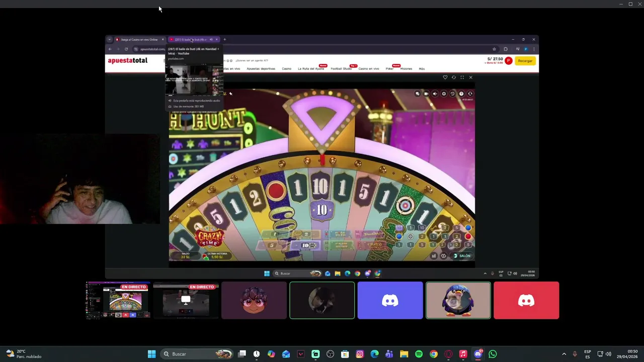
Task: Open the Misiones menu item
Action: 406,69
